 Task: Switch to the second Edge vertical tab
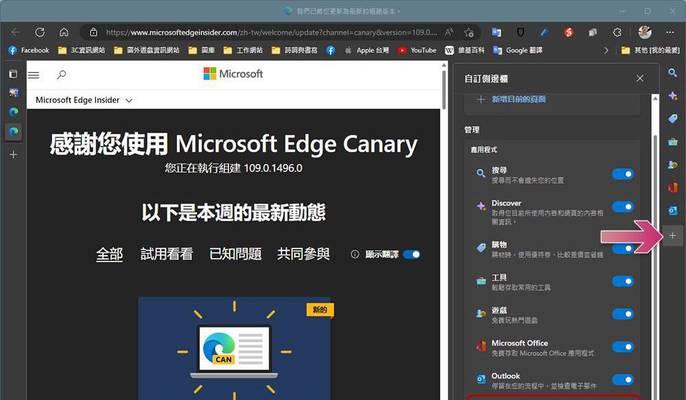[x=14, y=112]
